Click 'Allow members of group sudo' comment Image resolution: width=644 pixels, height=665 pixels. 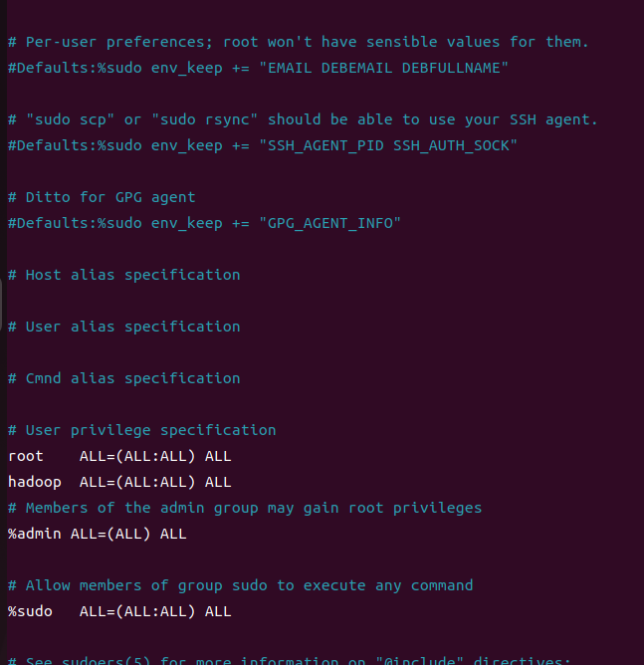[241, 585]
